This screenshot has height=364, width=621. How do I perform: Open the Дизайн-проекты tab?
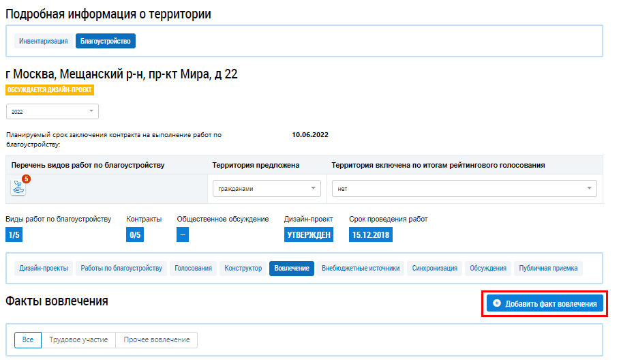[x=44, y=268]
